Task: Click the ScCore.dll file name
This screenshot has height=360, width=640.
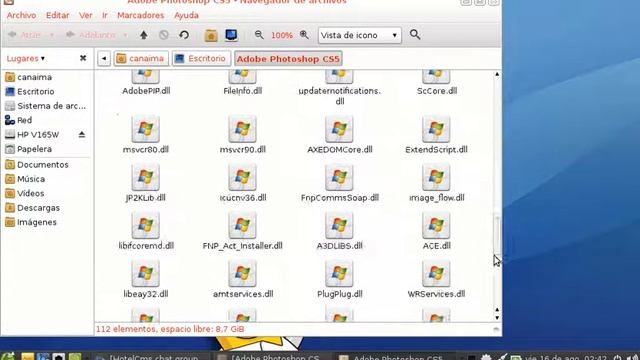Action: tap(437, 91)
